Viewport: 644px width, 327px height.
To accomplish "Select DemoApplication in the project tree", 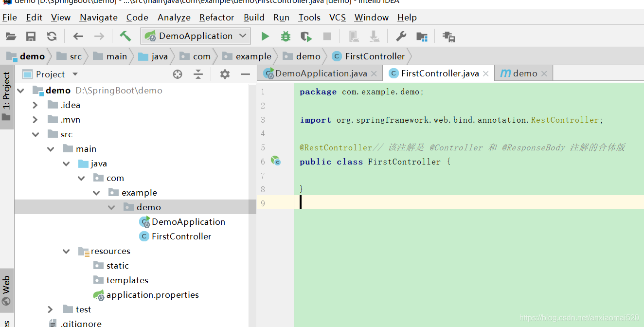I will click(x=188, y=222).
